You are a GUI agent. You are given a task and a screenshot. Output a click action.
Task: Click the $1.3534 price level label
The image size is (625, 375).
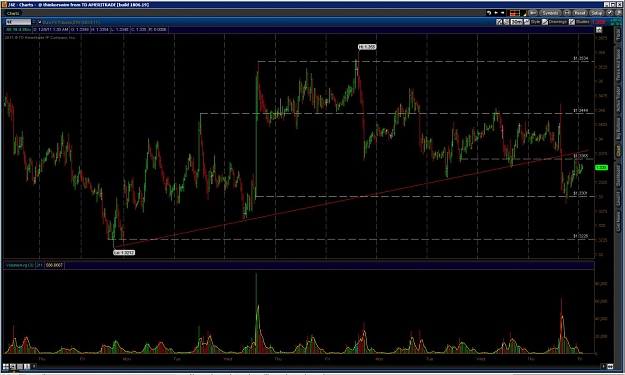click(581, 58)
